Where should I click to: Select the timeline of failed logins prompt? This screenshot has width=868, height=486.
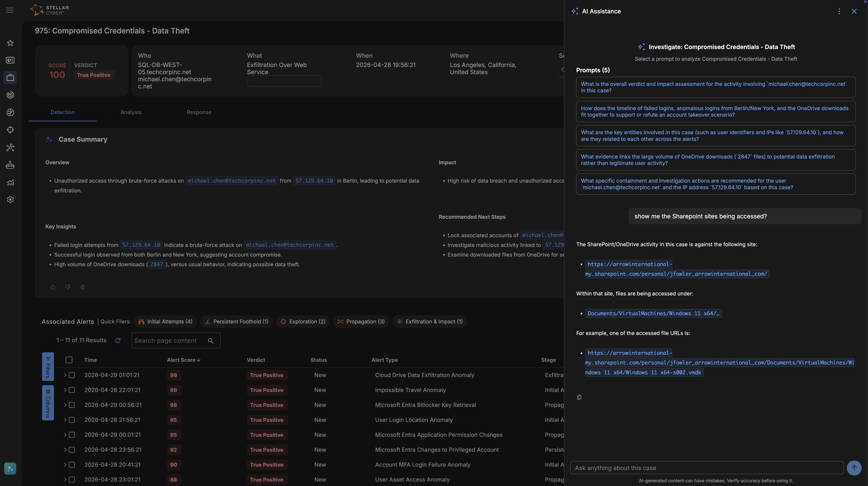(716, 111)
